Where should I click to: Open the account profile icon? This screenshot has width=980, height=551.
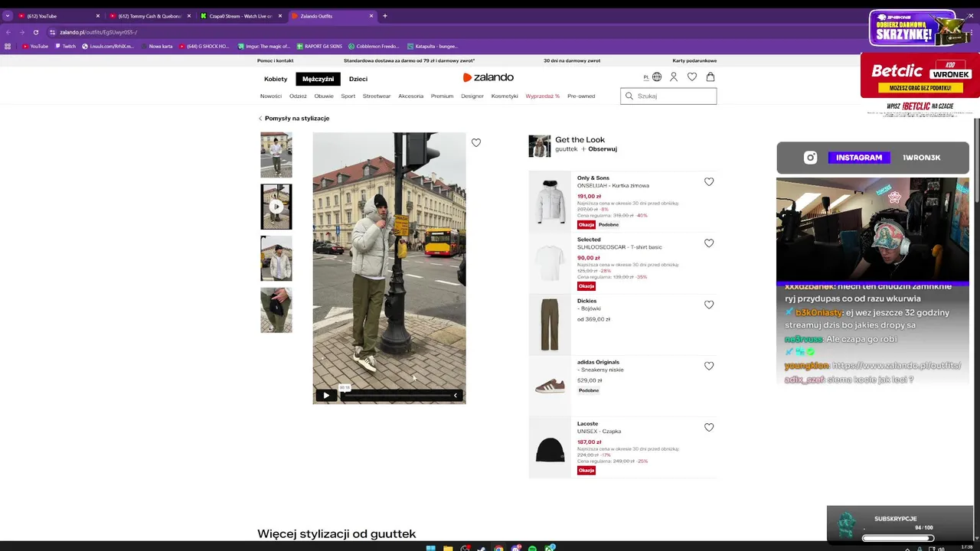(674, 77)
